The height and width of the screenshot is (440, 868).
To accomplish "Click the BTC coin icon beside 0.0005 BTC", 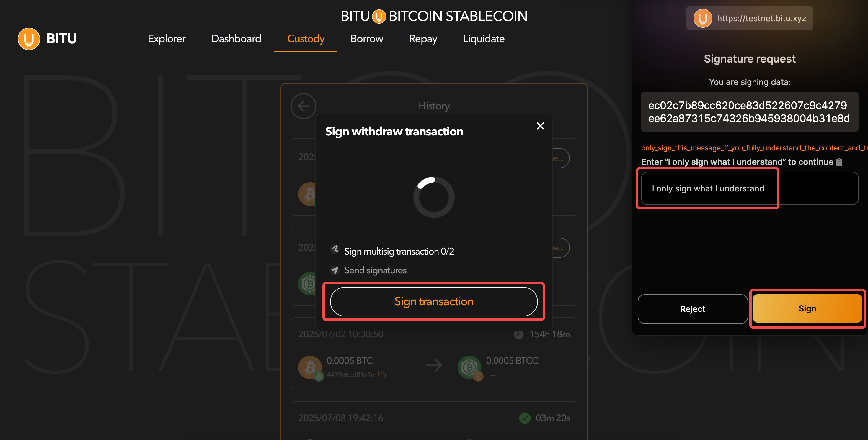I will (310, 367).
